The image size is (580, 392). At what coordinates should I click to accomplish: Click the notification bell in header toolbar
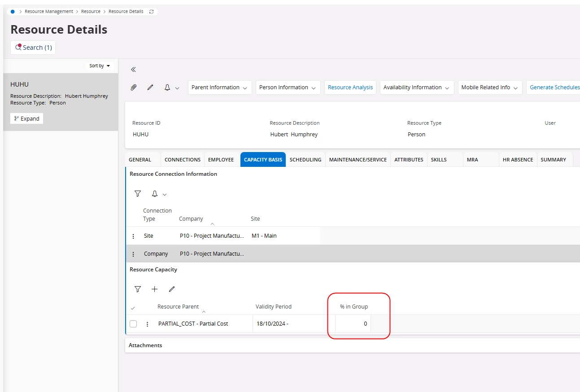click(167, 87)
